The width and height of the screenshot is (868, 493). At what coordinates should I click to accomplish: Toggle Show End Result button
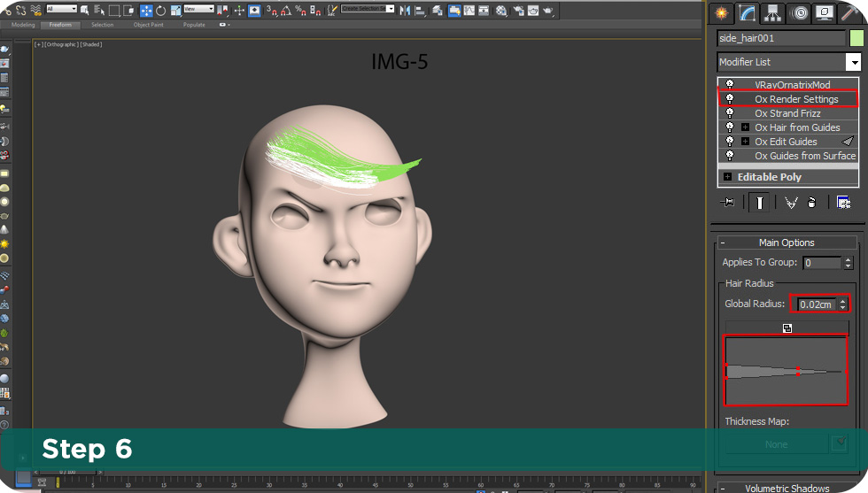pyautogui.click(x=759, y=203)
